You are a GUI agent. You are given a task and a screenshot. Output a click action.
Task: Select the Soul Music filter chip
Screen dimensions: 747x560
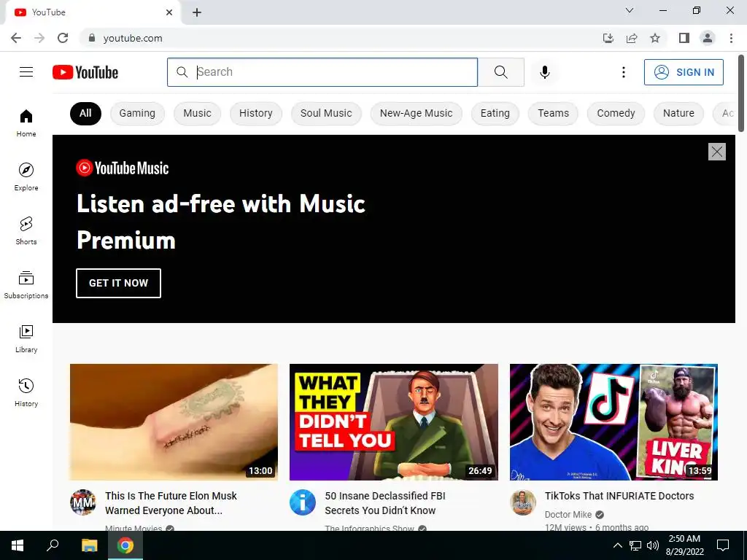326,113
